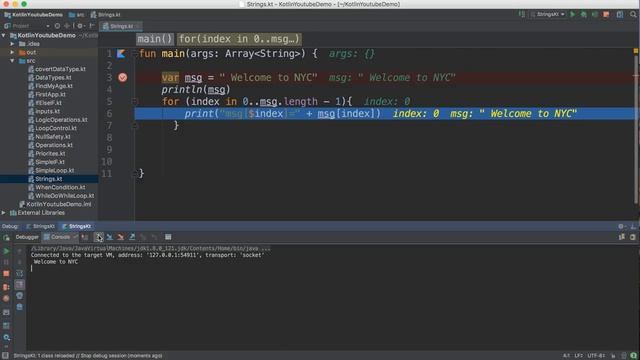Click console Print icon
Viewport: 640px width, 360px height.
click(19, 296)
